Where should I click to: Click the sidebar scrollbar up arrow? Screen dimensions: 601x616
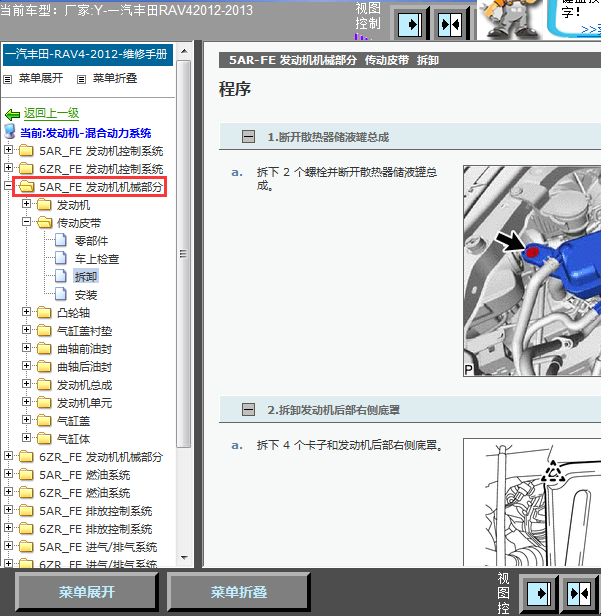click(184, 51)
